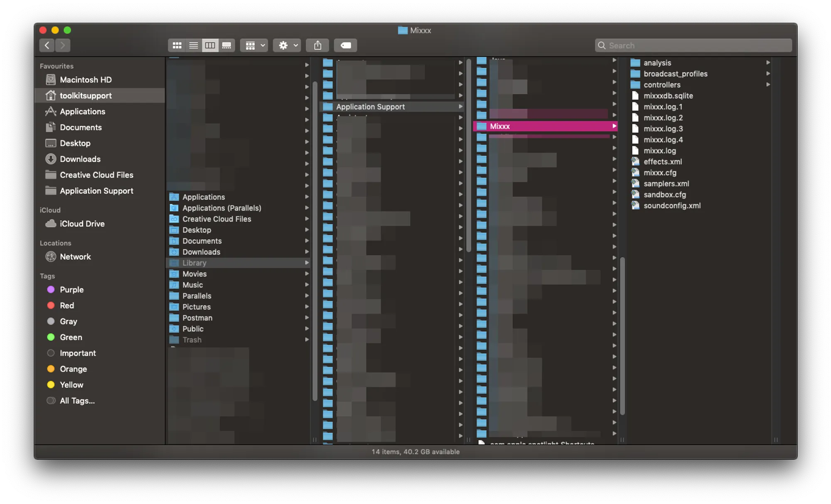Select Downloads in the Favourites sidebar
The width and height of the screenshot is (831, 504).
click(80, 159)
